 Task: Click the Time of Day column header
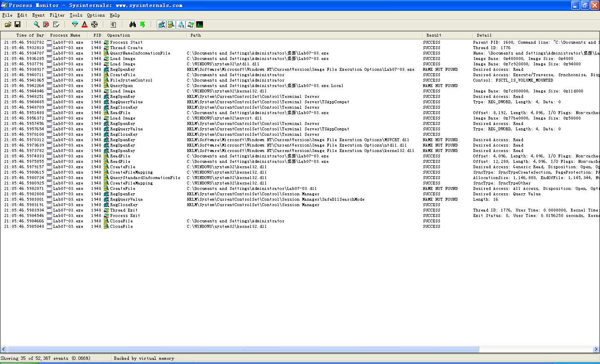point(23,35)
